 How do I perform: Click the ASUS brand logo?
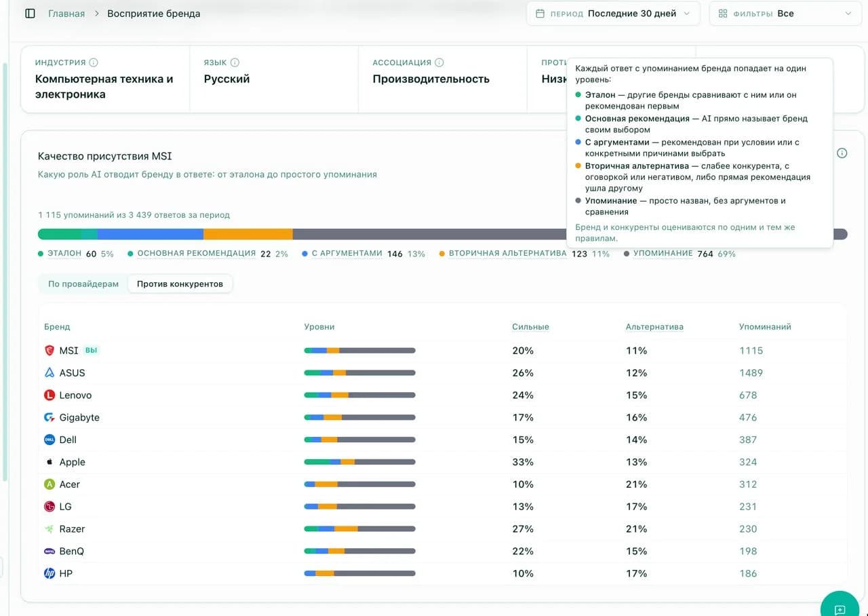(x=50, y=373)
